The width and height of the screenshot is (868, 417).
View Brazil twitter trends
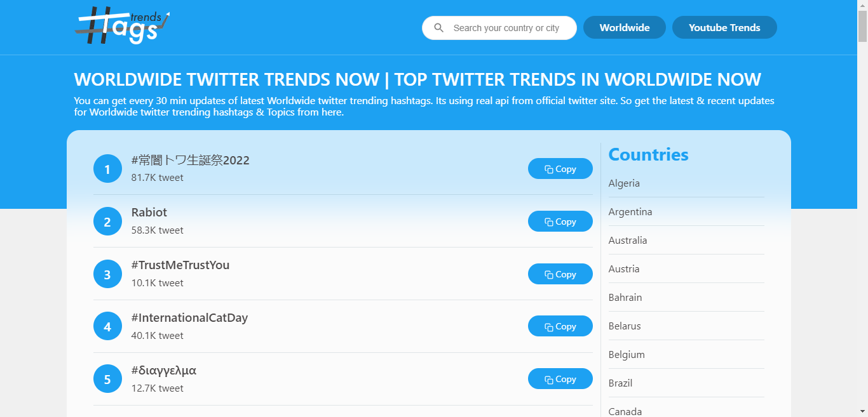pos(620,383)
